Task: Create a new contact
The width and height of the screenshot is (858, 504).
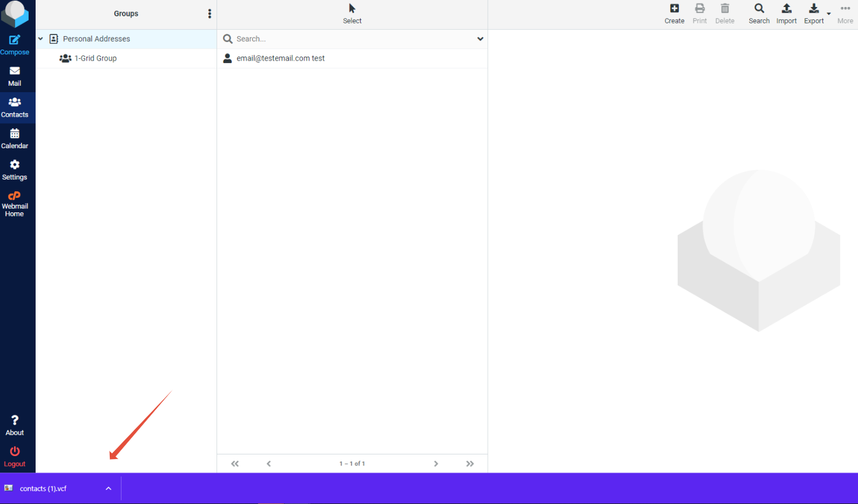Action: point(674,13)
